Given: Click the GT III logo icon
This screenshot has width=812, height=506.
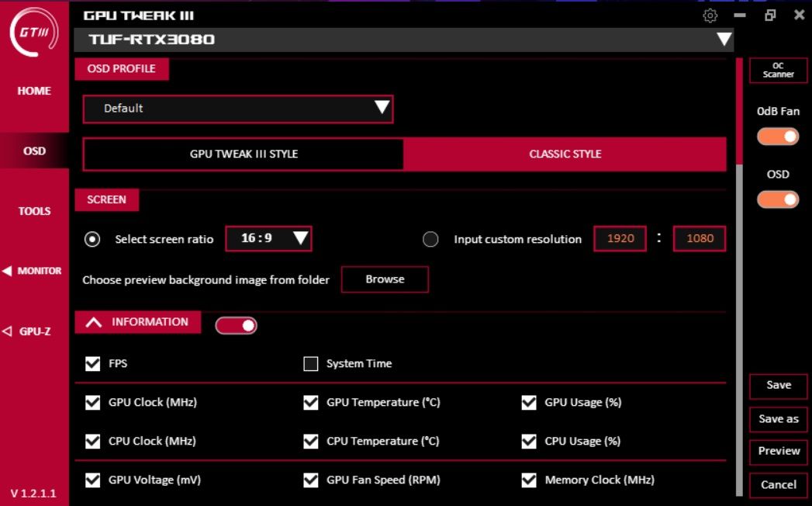Looking at the screenshot, I should (34, 32).
